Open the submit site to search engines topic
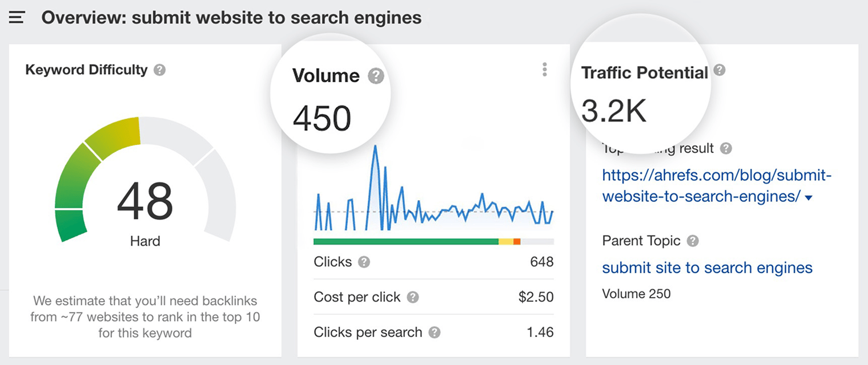Image resolution: width=868 pixels, height=365 pixels. pos(707,267)
